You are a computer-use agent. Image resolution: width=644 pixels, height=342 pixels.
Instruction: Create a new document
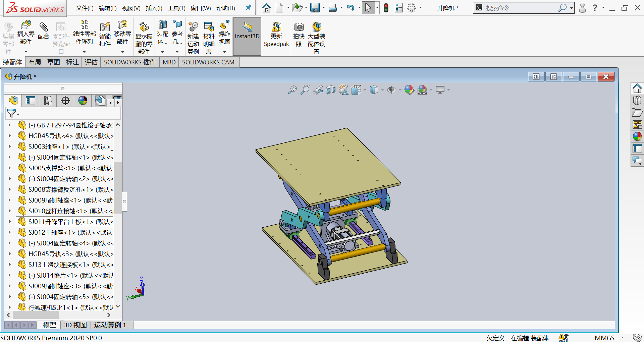tap(280, 8)
